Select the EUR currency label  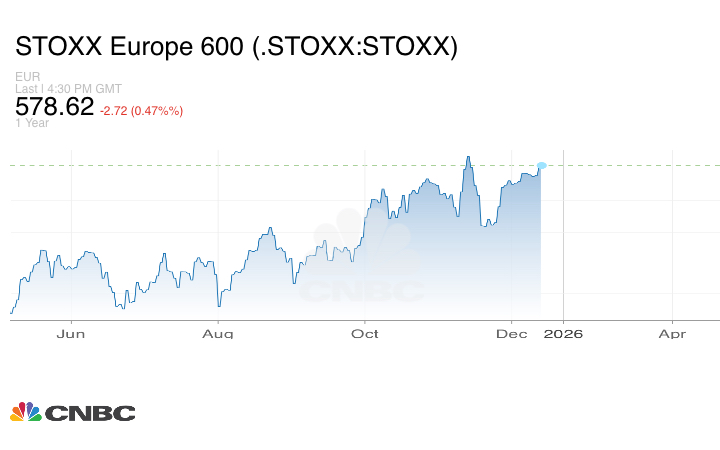click(x=27, y=76)
